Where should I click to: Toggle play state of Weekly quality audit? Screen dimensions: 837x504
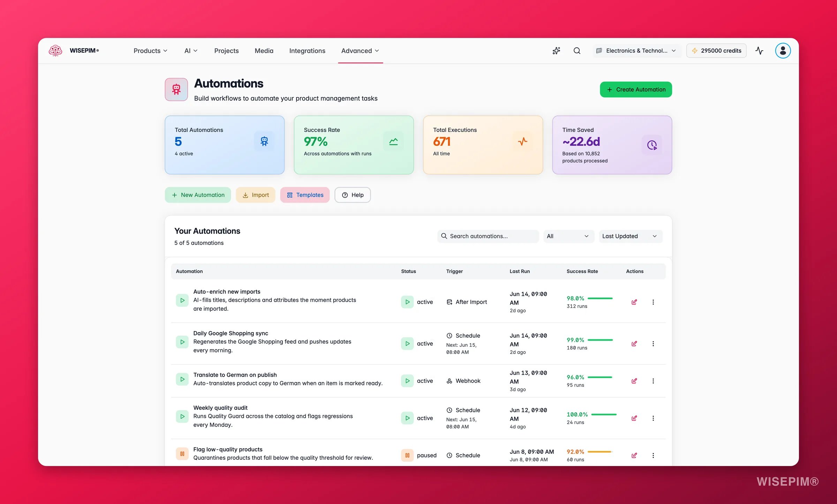pos(182,416)
